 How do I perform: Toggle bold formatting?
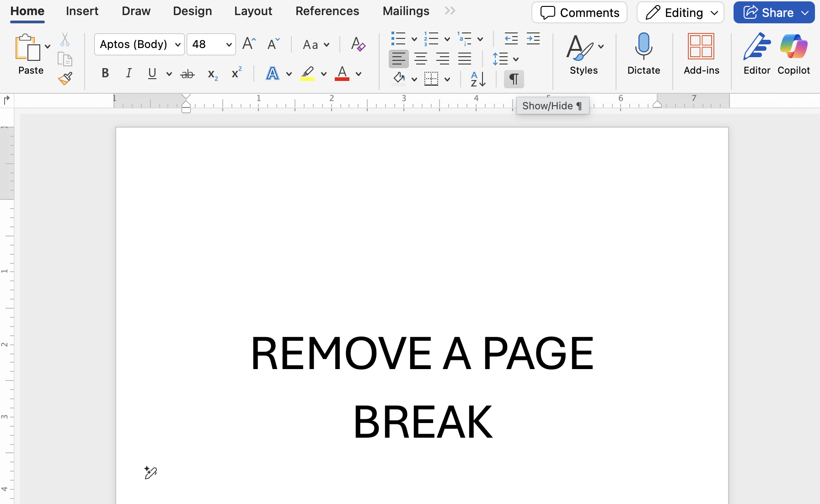105,73
